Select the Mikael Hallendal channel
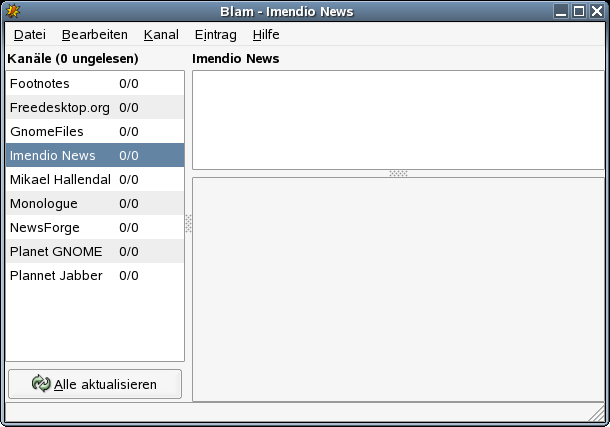Image resolution: width=610 pixels, height=427 pixels. point(95,179)
